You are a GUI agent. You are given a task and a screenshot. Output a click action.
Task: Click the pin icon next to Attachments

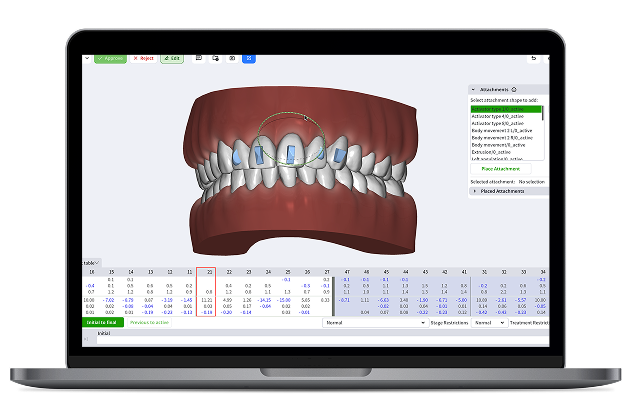[514, 89]
